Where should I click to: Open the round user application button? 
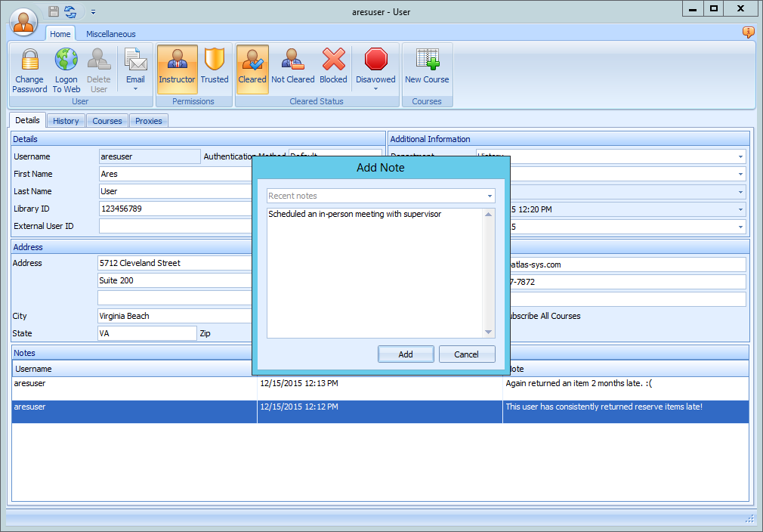[24, 21]
